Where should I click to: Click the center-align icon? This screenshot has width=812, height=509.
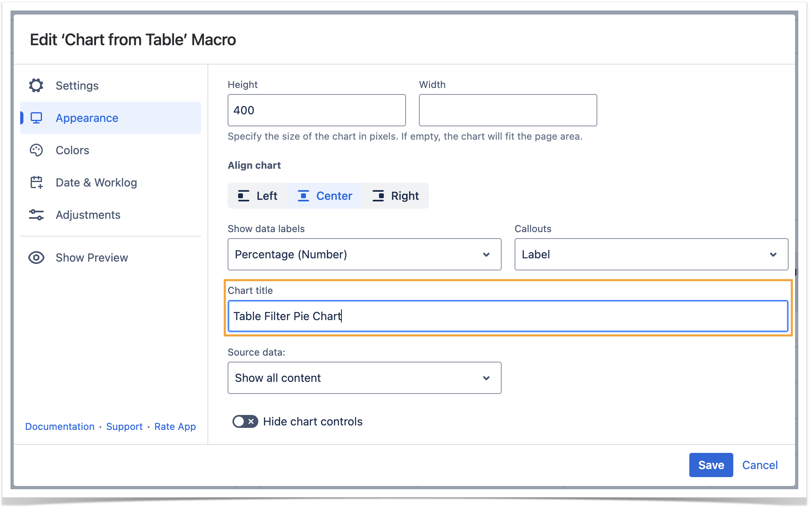pyautogui.click(x=303, y=196)
